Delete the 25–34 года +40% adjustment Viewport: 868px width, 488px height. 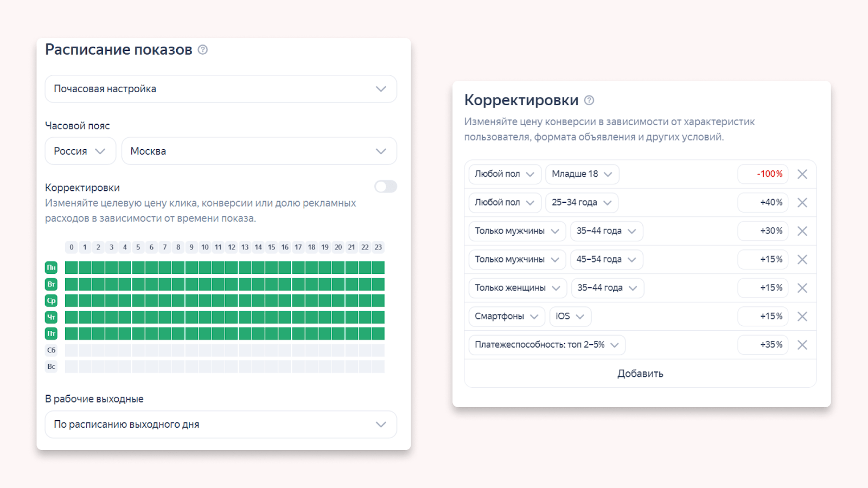[x=802, y=203]
